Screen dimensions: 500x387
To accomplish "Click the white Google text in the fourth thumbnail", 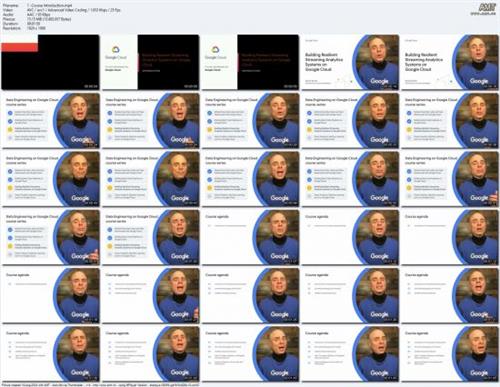I will click(x=379, y=81).
